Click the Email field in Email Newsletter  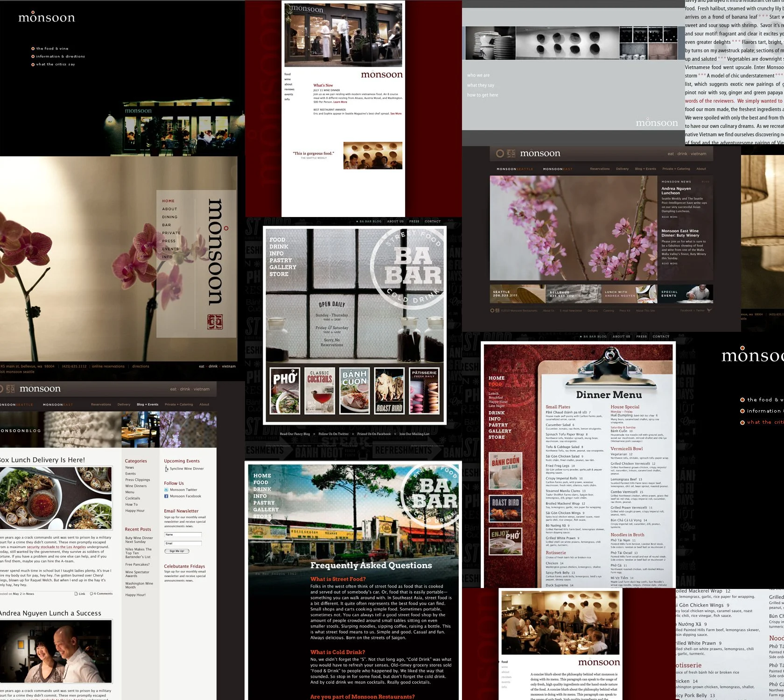click(183, 543)
